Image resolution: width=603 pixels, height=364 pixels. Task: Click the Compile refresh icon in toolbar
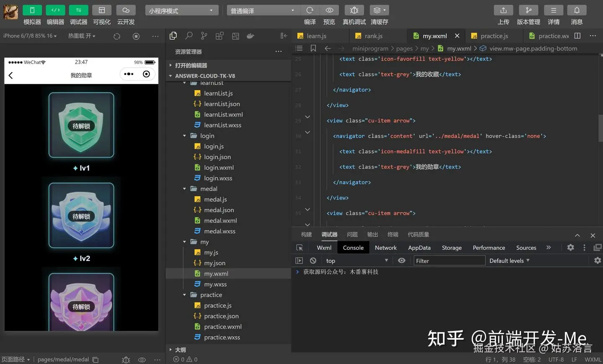point(310,10)
